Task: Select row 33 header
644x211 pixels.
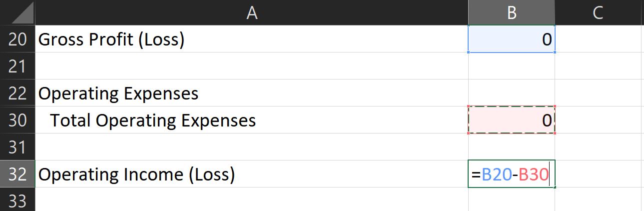Action: tap(17, 200)
